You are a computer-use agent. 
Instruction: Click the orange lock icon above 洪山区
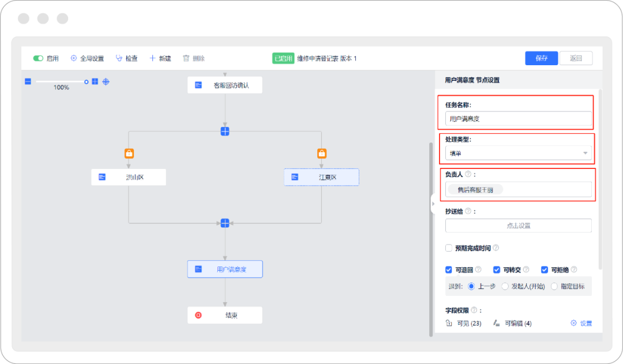click(x=129, y=153)
